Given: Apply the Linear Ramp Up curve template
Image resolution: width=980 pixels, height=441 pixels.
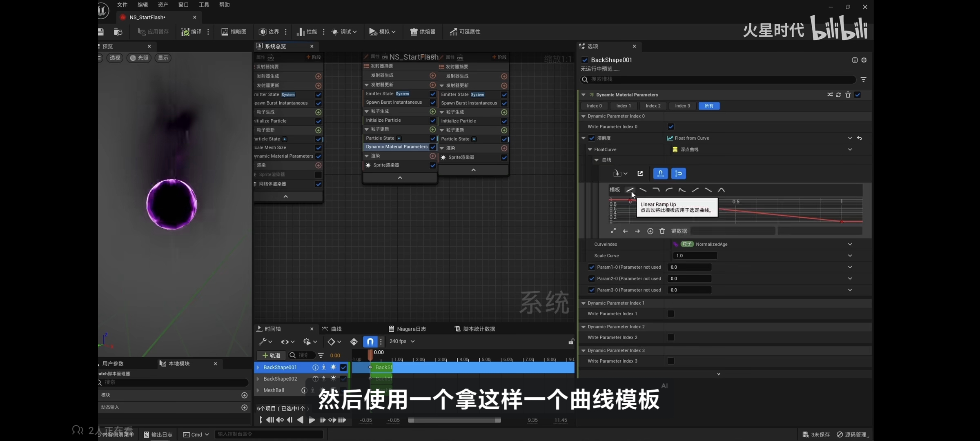Looking at the screenshot, I should point(630,190).
